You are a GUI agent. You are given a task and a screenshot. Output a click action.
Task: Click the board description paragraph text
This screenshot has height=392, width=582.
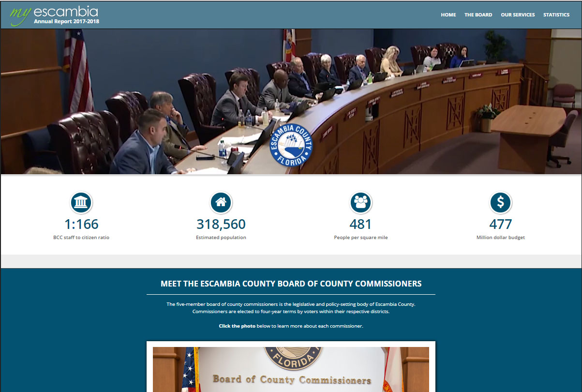(291, 307)
